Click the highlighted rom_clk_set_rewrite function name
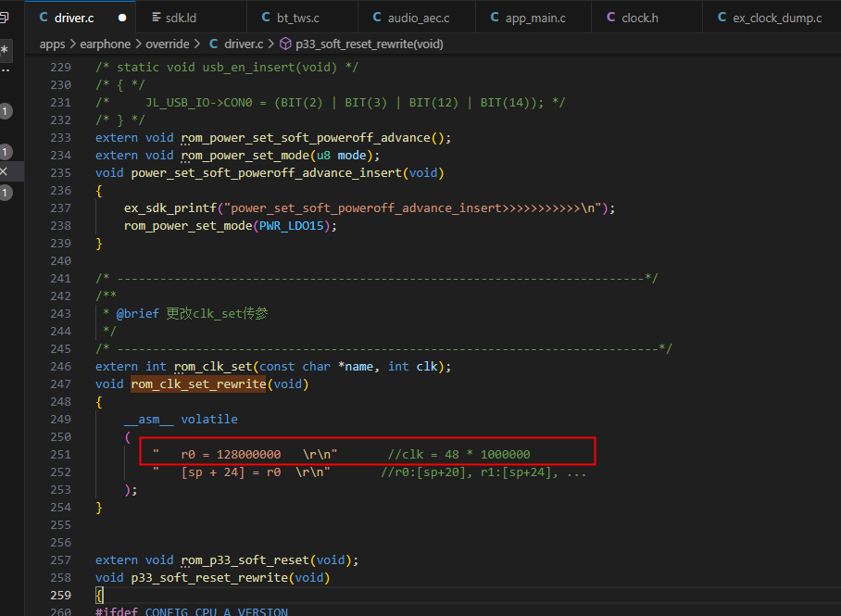 (x=198, y=384)
